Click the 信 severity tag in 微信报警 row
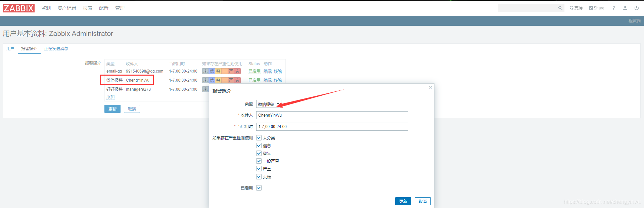The width and height of the screenshot is (644, 208). coord(212,80)
